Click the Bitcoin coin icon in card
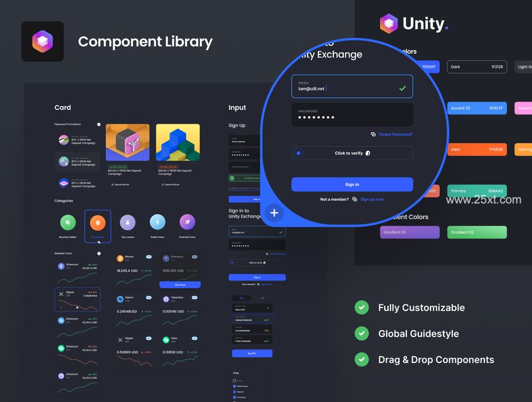Image resolution: width=532 pixels, height=402 pixels. [x=120, y=259]
